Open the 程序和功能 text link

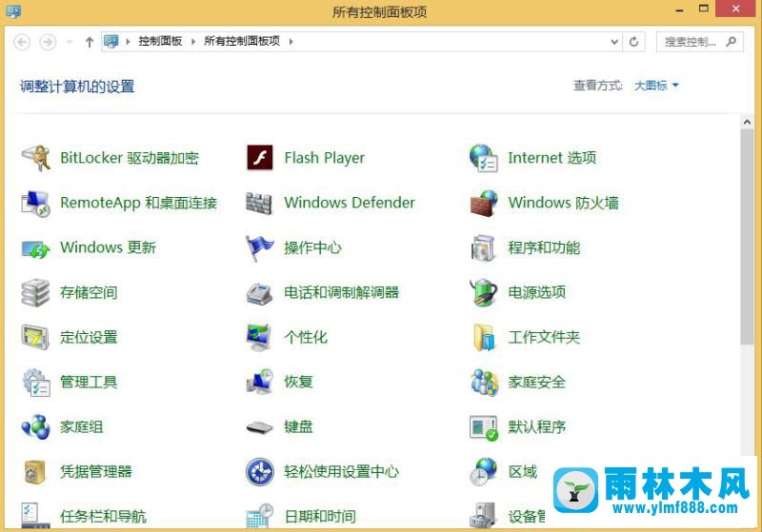click(544, 248)
